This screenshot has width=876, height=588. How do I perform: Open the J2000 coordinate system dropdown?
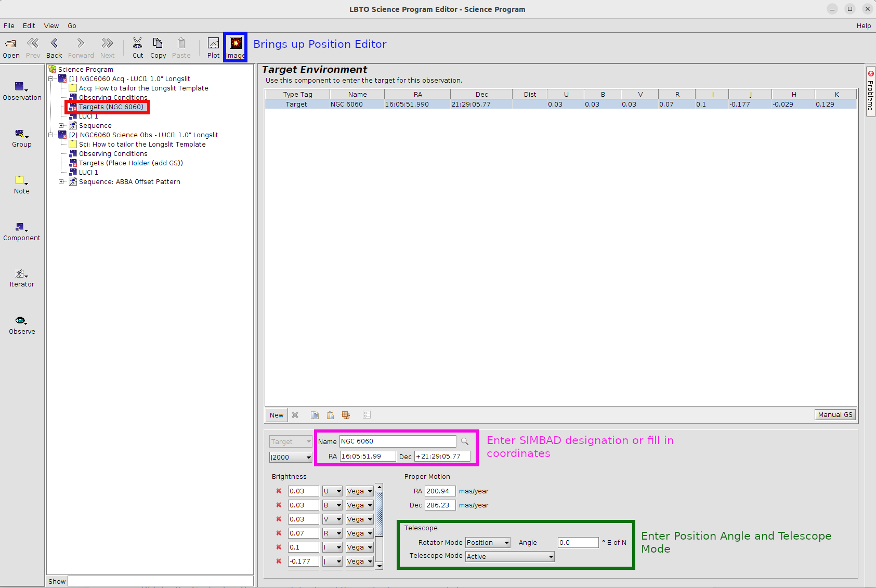290,458
